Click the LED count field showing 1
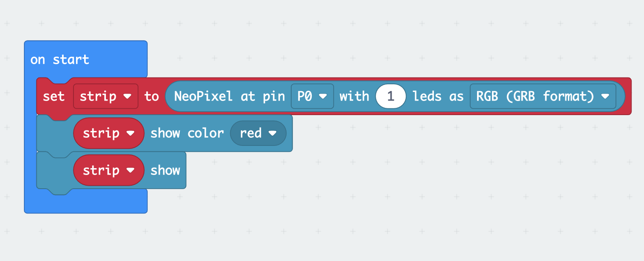 point(390,96)
